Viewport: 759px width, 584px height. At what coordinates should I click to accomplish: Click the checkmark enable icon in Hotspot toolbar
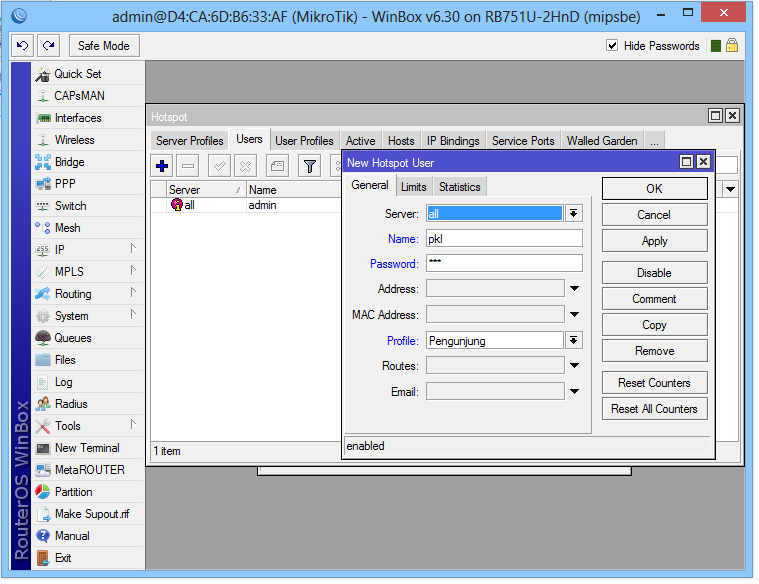[219, 167]
